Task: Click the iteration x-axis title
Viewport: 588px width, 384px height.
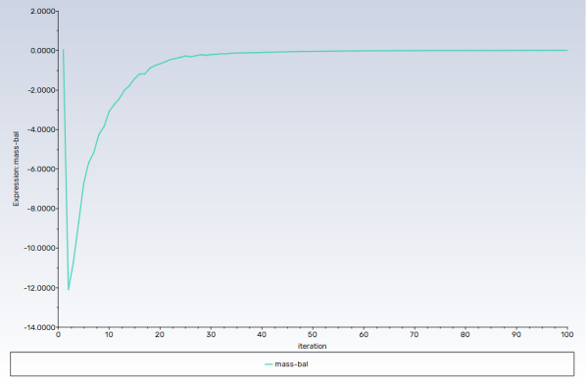Action: click(312, 346)
